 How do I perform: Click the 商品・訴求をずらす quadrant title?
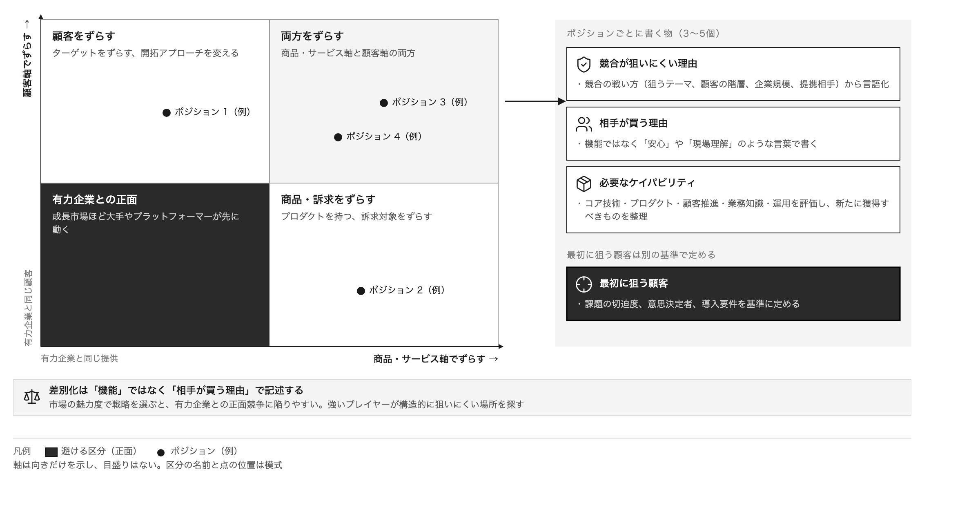point(328,199)
